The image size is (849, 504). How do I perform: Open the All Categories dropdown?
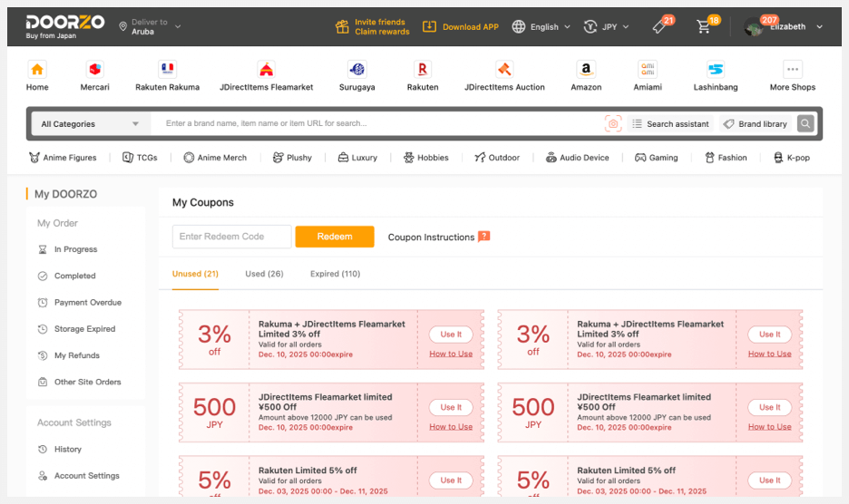(90, 124)
